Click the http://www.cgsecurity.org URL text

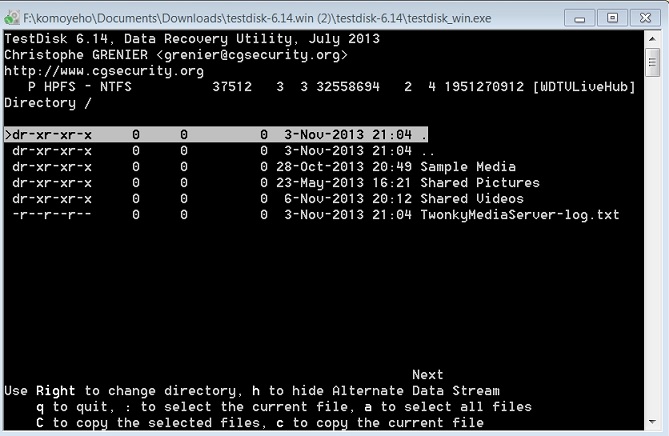(x=104, y=71)
